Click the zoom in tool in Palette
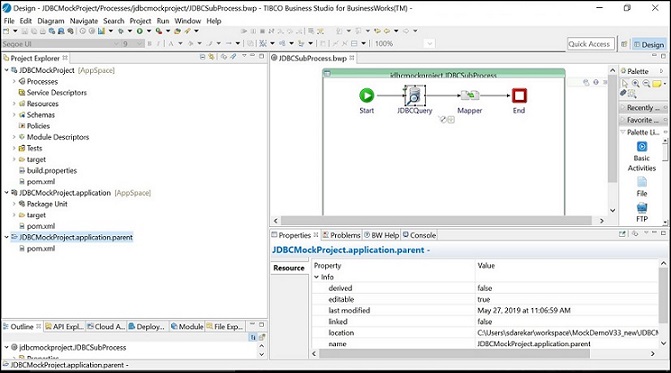671x373 pixels. 635,83
